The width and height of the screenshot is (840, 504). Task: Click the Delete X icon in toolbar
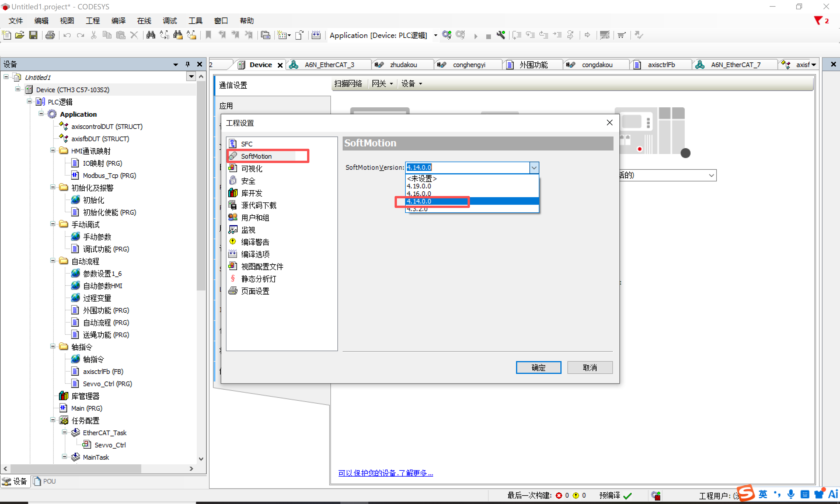pyautogui.click(x=134, y=35)
